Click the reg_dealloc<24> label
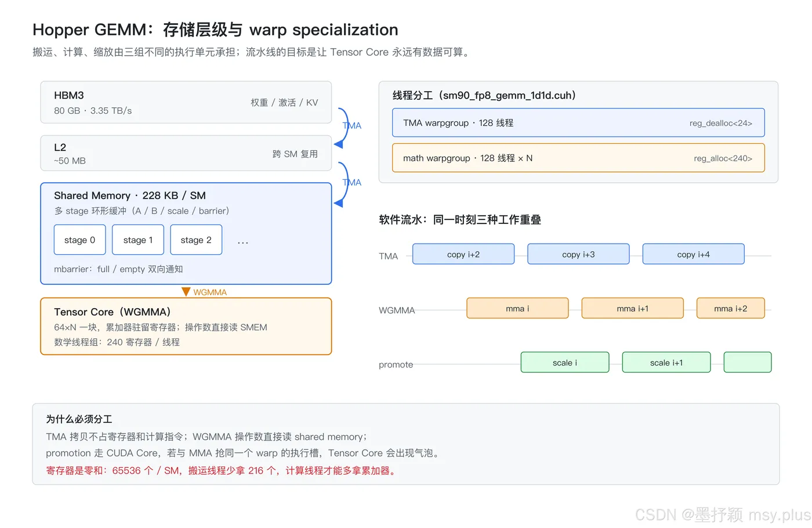Screen dimensions: 812x528 (721, 123)
